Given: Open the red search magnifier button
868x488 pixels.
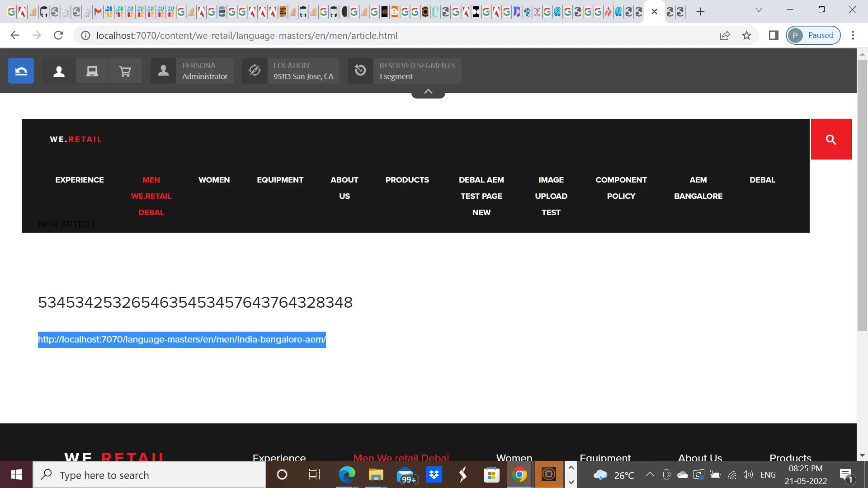Looking at the screenshot, I should tap(831, 140).
